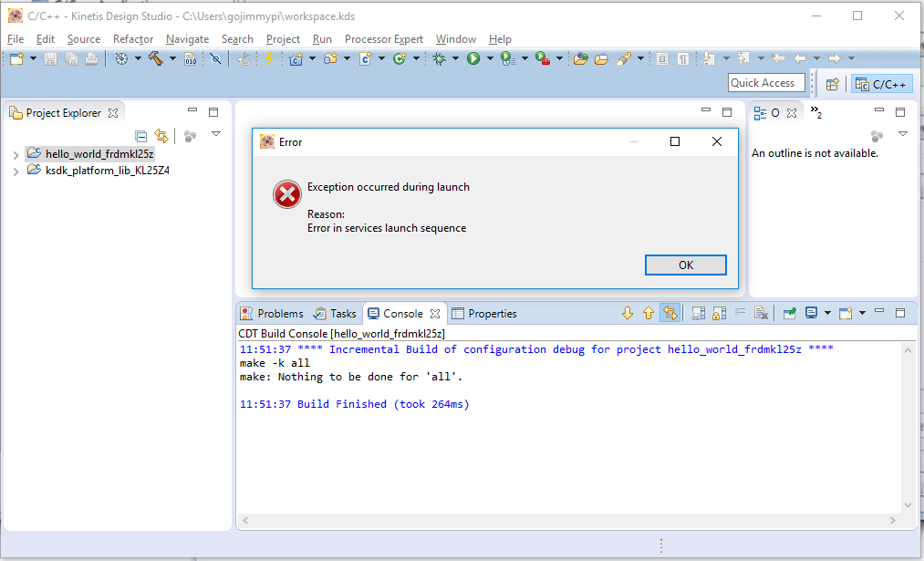Click the Forward navigation arrow
Screen dimensions: 924x561
click(x=834, y=58)
